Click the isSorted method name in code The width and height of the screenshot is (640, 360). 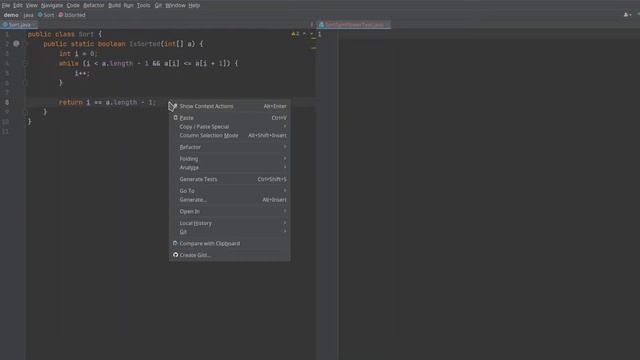click(144, 44)
